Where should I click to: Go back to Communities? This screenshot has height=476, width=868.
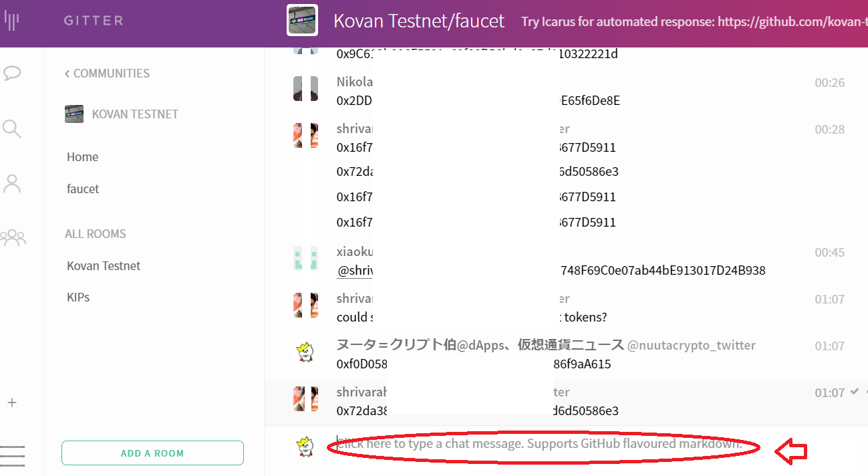click(x=107, y=74)
